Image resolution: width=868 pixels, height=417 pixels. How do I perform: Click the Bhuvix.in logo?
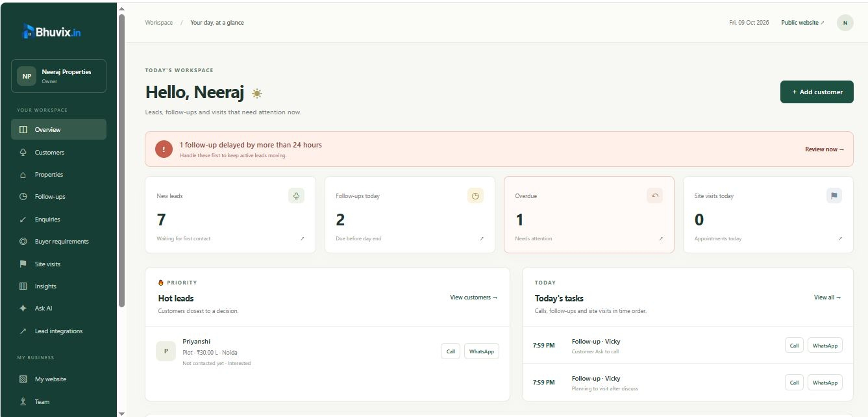coord(52,31)
